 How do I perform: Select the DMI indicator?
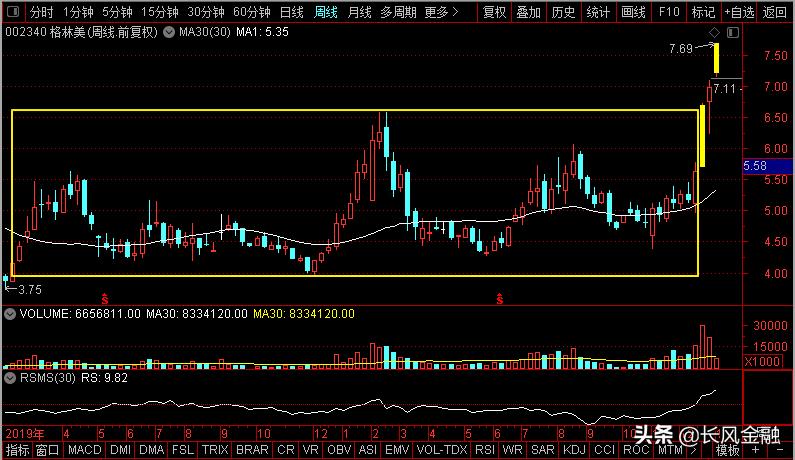click(x=120, y=450)
